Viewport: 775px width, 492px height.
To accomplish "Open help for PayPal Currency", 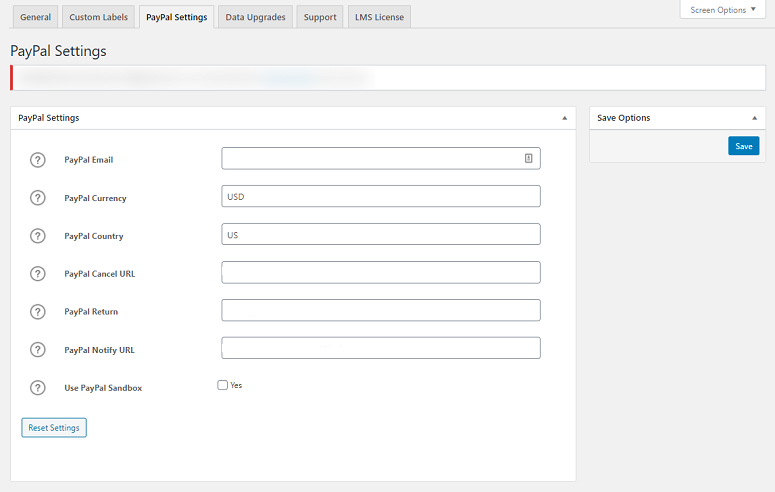I will click(x=38, y=198).
